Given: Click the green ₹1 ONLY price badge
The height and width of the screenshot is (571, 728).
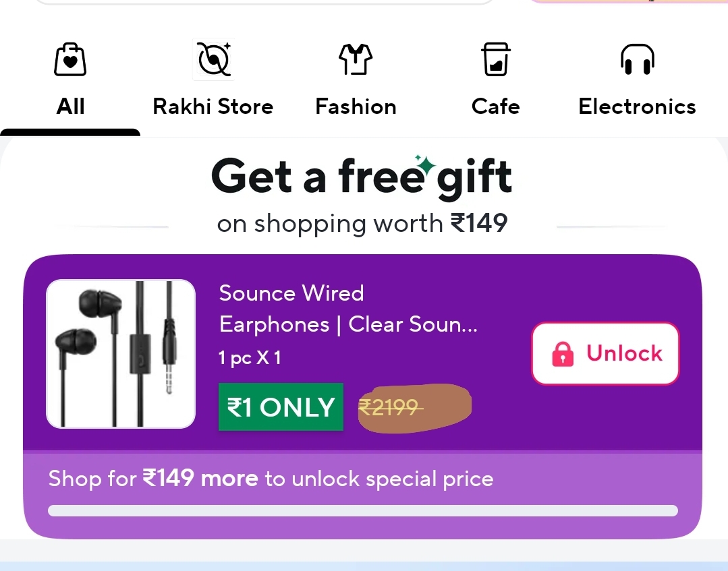Looking at the screenshot, I should click(x=281, y=407).
